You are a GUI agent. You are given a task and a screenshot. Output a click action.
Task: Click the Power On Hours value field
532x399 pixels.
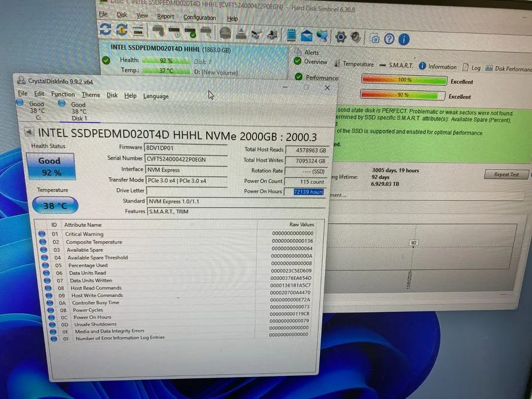point(304,192)
